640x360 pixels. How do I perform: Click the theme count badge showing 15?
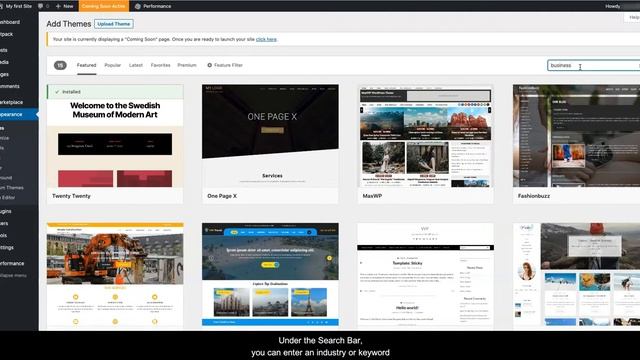click(60, 65)
